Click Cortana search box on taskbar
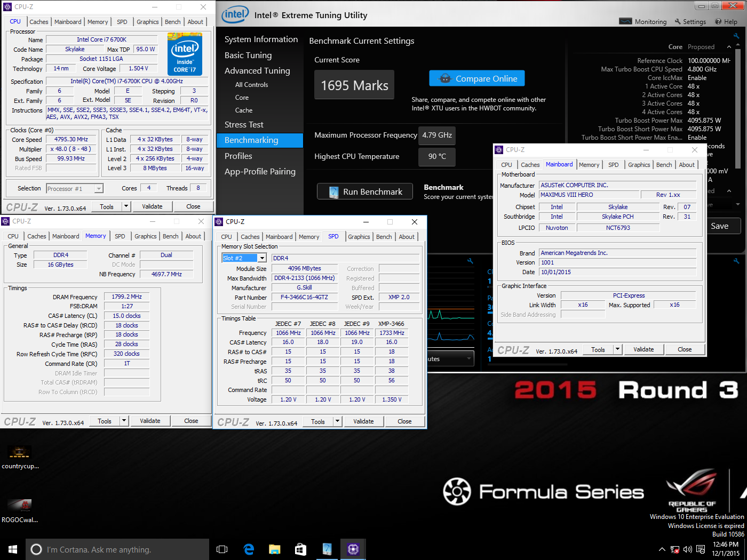This screenshot has height=560, width=747. tap(117, 549)
